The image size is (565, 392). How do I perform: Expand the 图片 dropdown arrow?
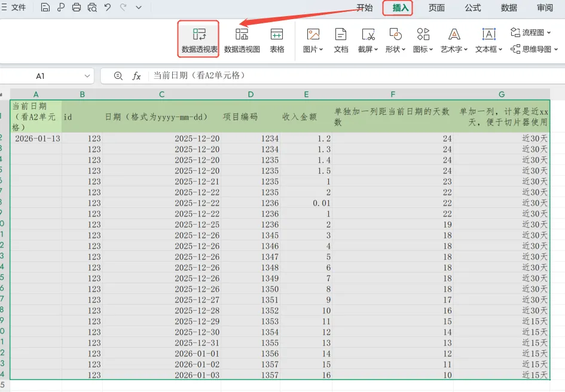coord(320,50)
